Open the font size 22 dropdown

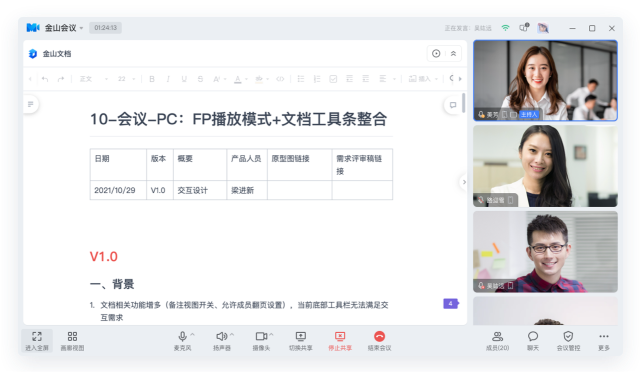(x=126, y=79)
